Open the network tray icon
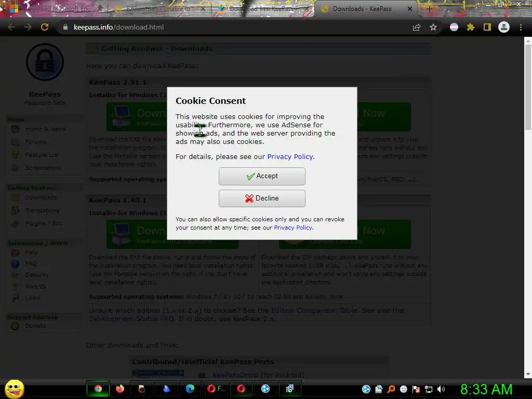The width and height of the screenshot is (532, 399). click(x=429, y=389)
